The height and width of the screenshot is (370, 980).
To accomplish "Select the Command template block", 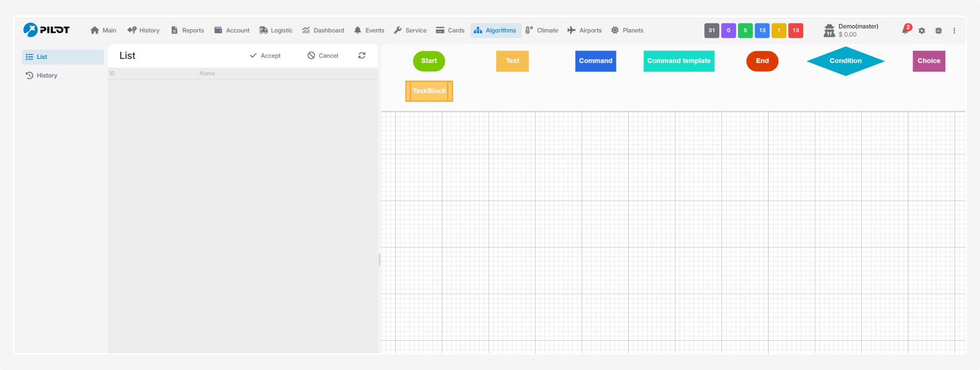I will pos(678,61).
